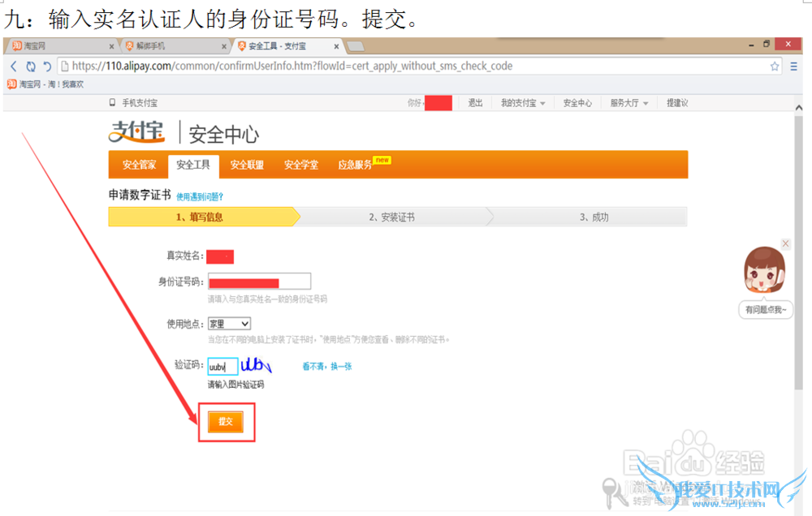Open 使用遇到问题? help link
This screenshot has height=516, width=812.
[200, 196]
